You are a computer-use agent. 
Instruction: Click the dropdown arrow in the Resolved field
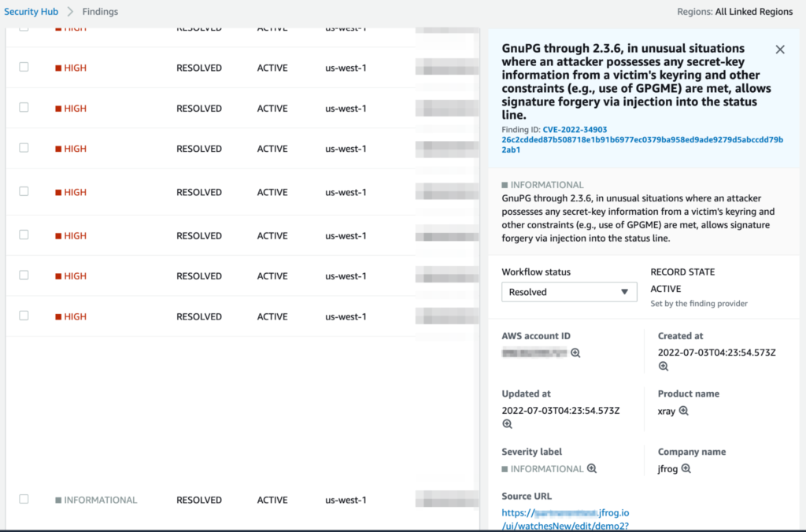pyautogui.click(x=624, y=292)
